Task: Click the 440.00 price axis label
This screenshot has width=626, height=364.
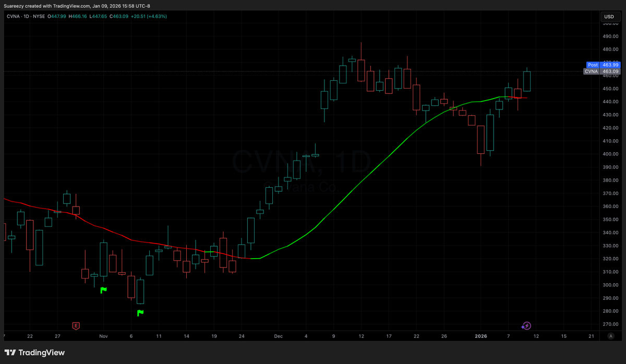Action: click(610, 102)
